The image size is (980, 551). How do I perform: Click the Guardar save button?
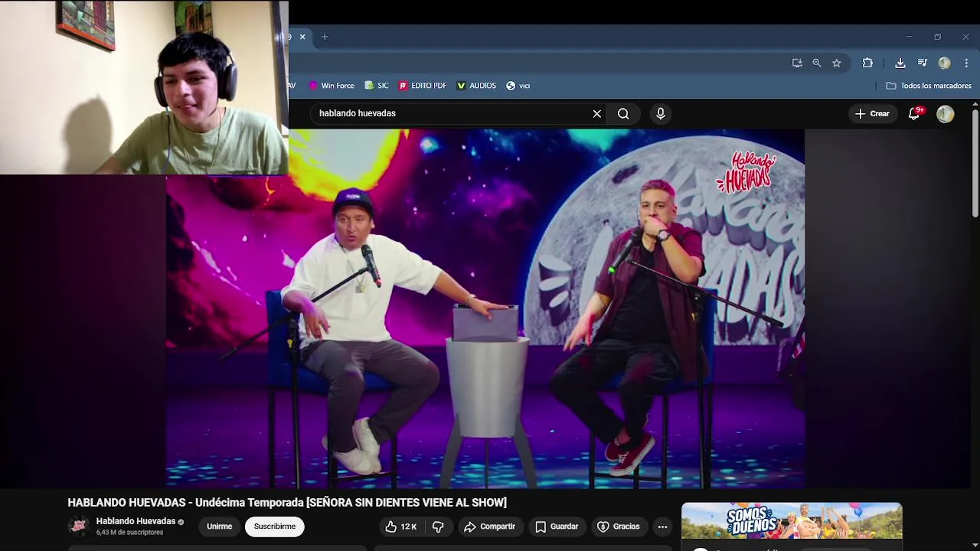[557, 527]
